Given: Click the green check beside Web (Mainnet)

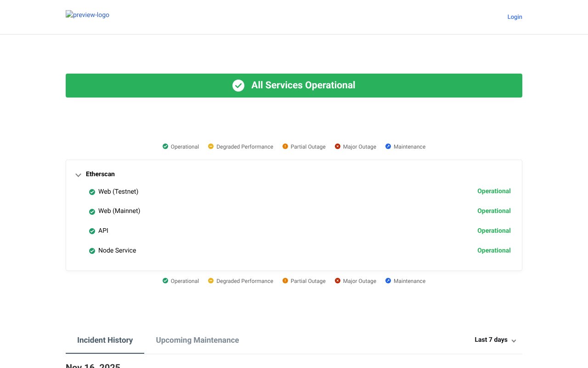Looking at the screenshot, I should (92, 212).
